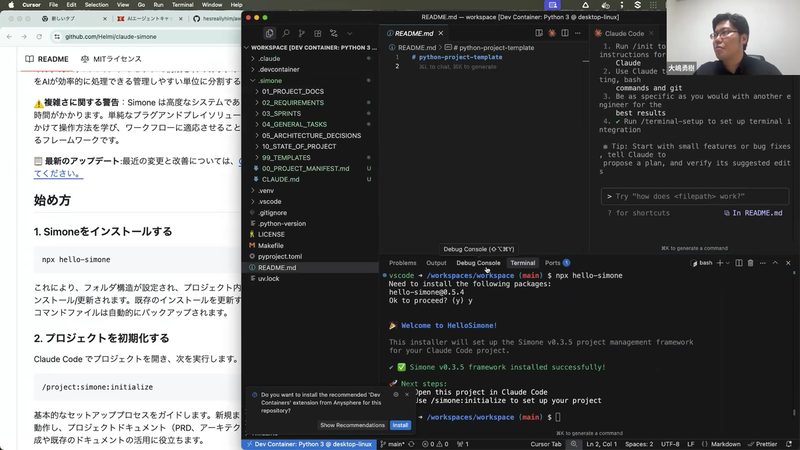Switch to the Debug Console tab
The width and height of the screenshot is (800, 450).
click(x=478, y=263)
